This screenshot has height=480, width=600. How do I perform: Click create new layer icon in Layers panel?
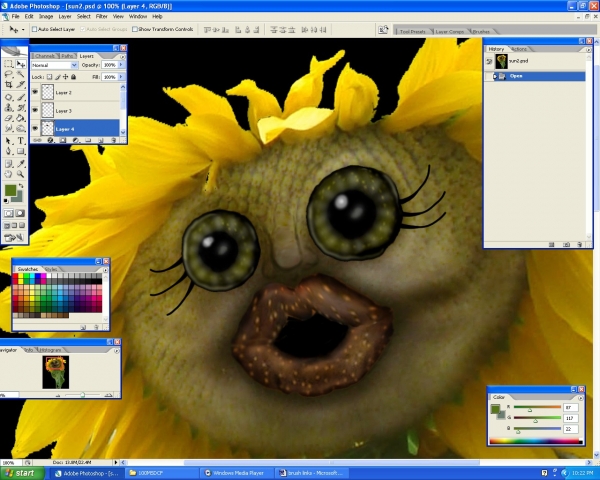coord(101,140)
